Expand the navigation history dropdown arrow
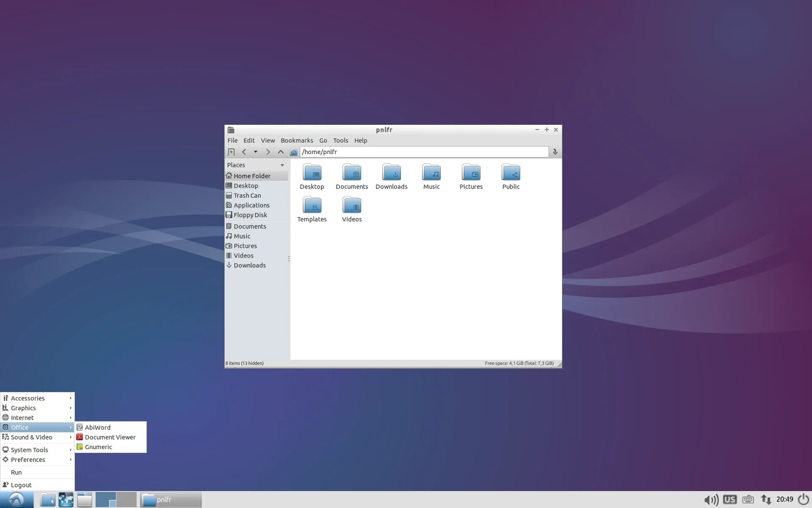Viewport: 812px width, 508px height. (x=255, y=152)
